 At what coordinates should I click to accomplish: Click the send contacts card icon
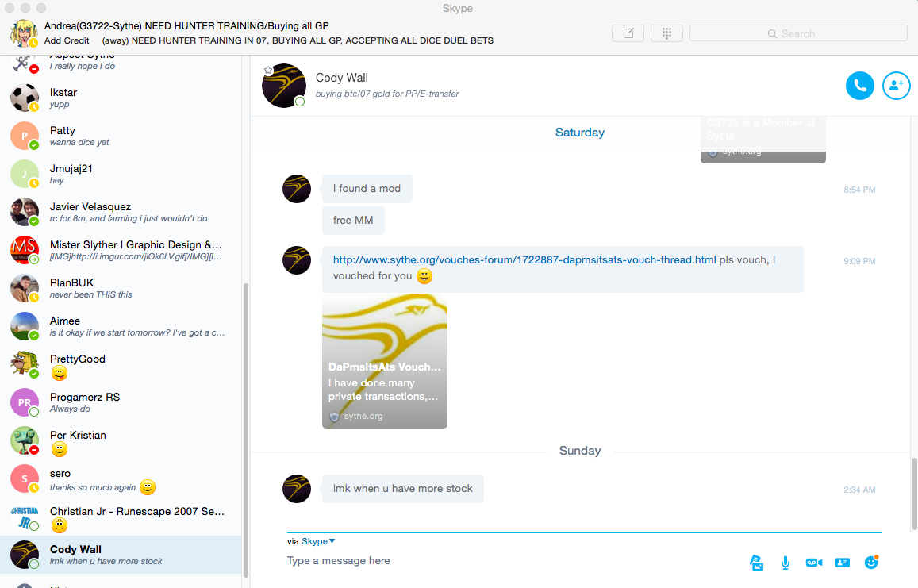click(843, 563)
